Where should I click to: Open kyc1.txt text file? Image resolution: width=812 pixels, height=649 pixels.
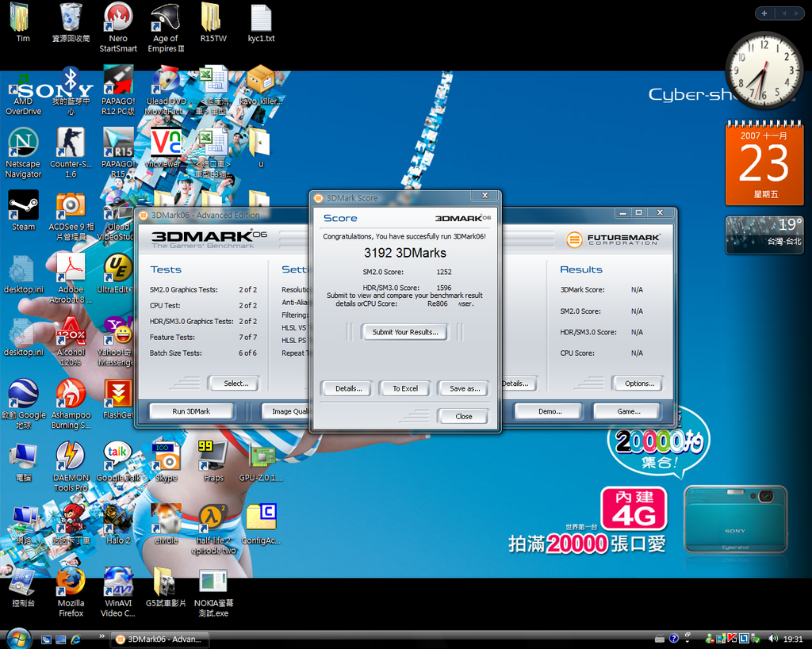click(260, 23)
